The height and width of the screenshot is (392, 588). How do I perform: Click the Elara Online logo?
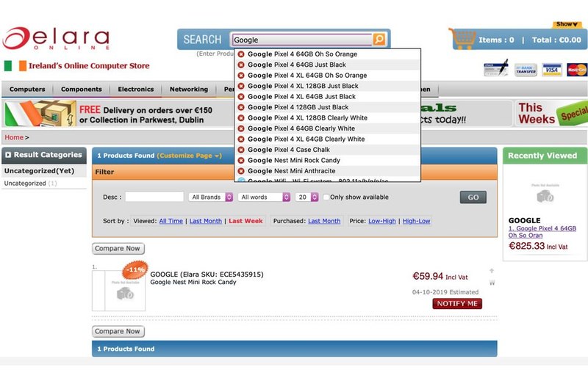[57, 38]
